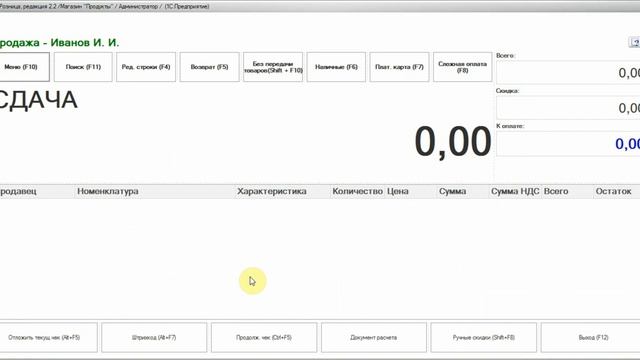
Task: Open Документ расчета button
Action: (373, 338)
